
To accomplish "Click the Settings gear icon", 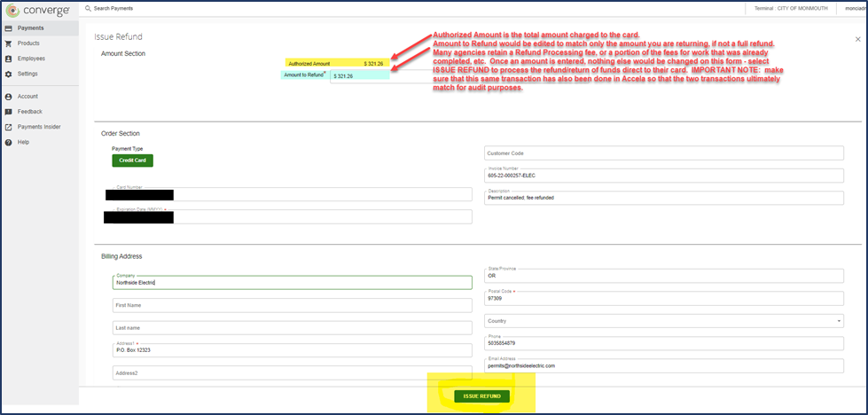I will (x=8, y=74).
